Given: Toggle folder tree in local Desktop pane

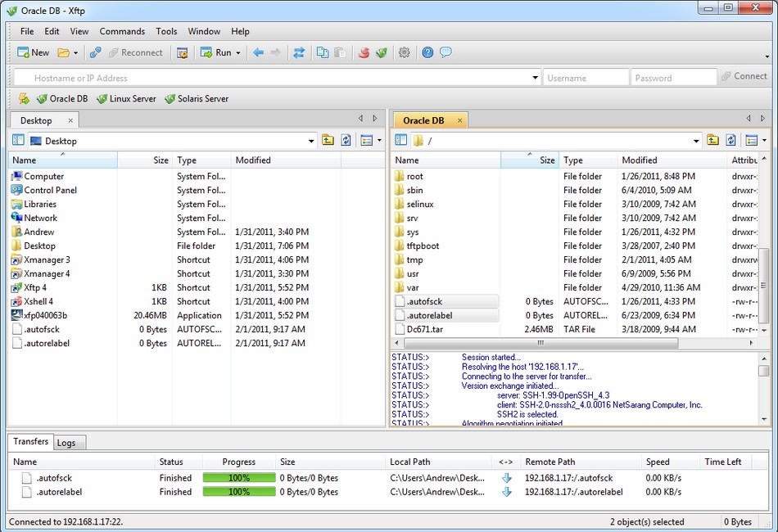Looking at the screenshot, I should coord(18,141).
